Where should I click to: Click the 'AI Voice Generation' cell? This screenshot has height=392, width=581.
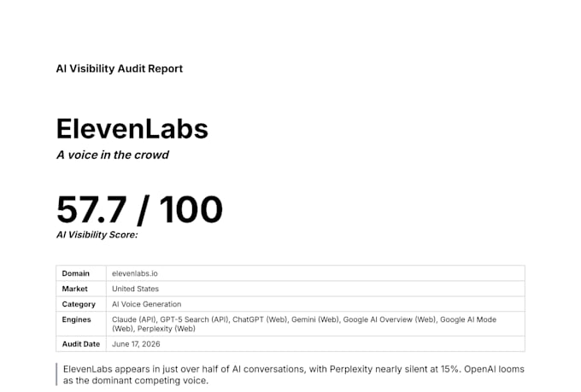[x=147, y=304]
